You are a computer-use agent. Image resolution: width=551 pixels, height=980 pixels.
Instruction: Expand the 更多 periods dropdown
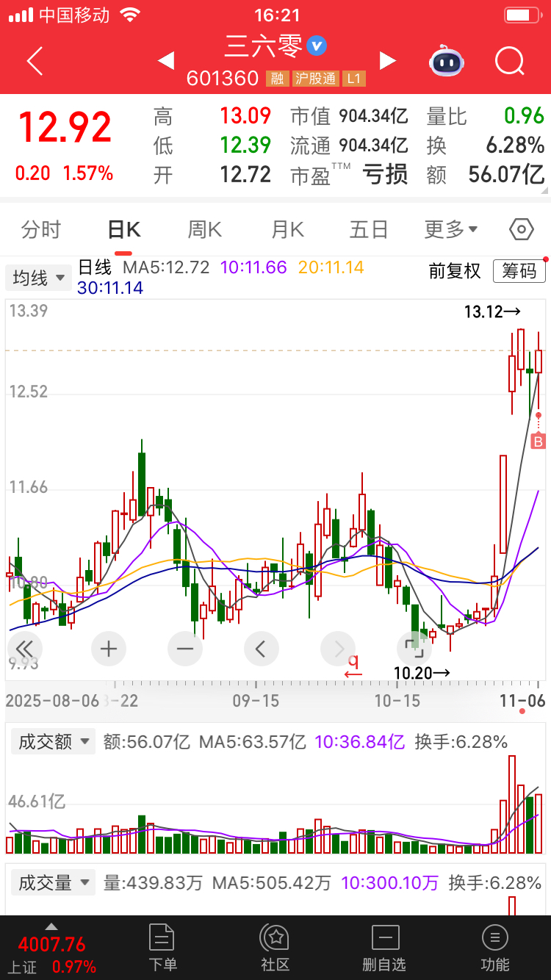click(x=451, y=230)
